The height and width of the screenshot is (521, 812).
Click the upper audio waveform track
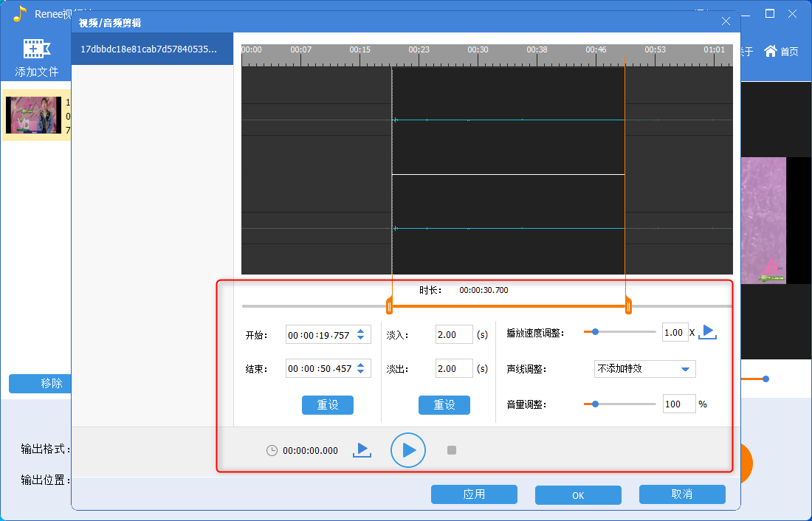tap(486, 120)
